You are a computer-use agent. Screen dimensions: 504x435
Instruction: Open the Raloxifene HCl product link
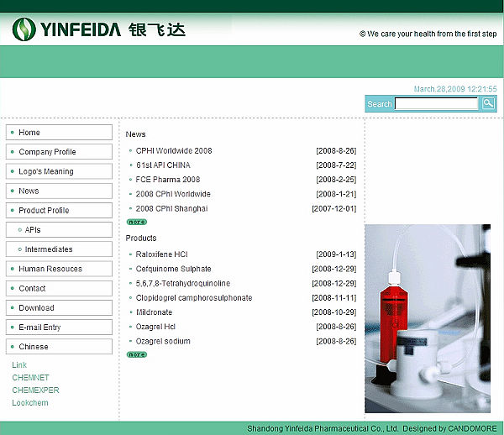161,254
